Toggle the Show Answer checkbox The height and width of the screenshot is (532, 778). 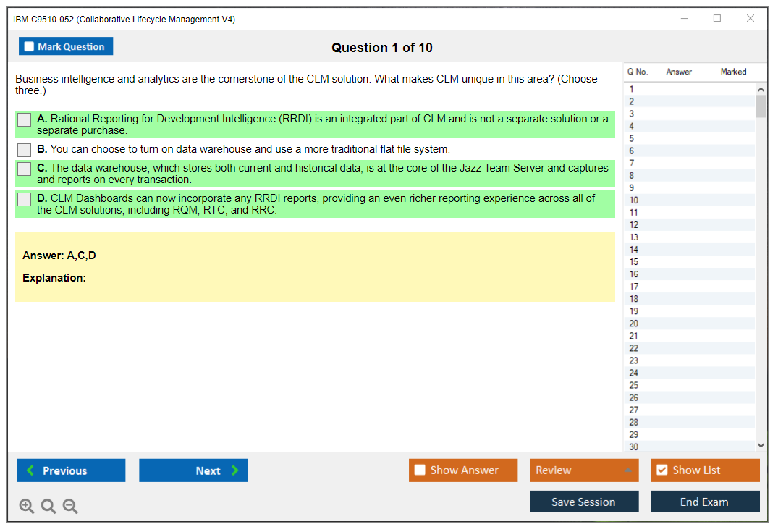420,470
